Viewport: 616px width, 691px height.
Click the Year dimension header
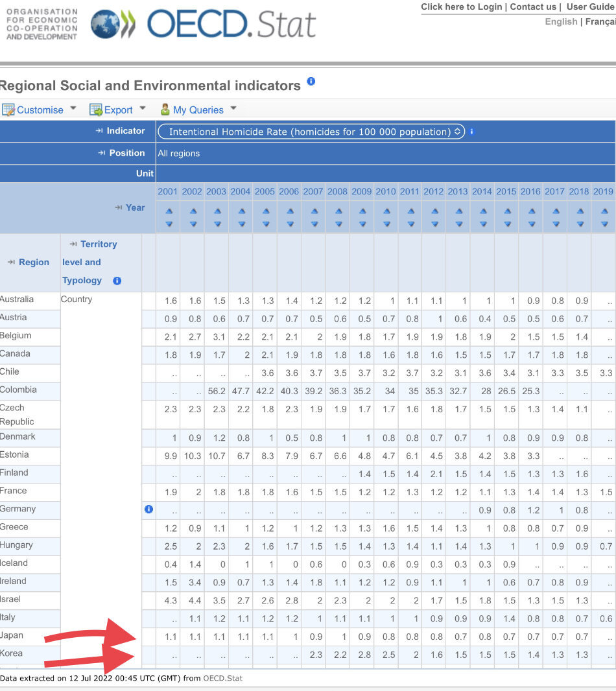[x=135, y=207]
